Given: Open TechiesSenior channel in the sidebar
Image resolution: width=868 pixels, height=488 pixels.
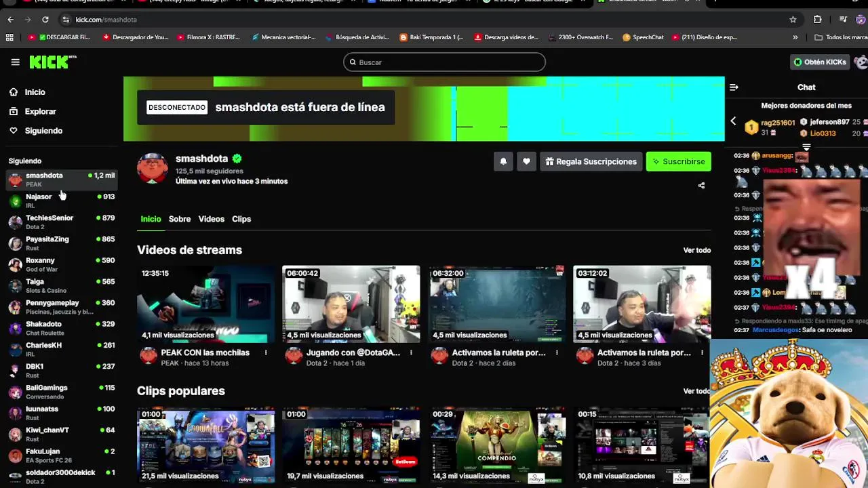Looking at the screenshot, I should [x=61, y=222].
